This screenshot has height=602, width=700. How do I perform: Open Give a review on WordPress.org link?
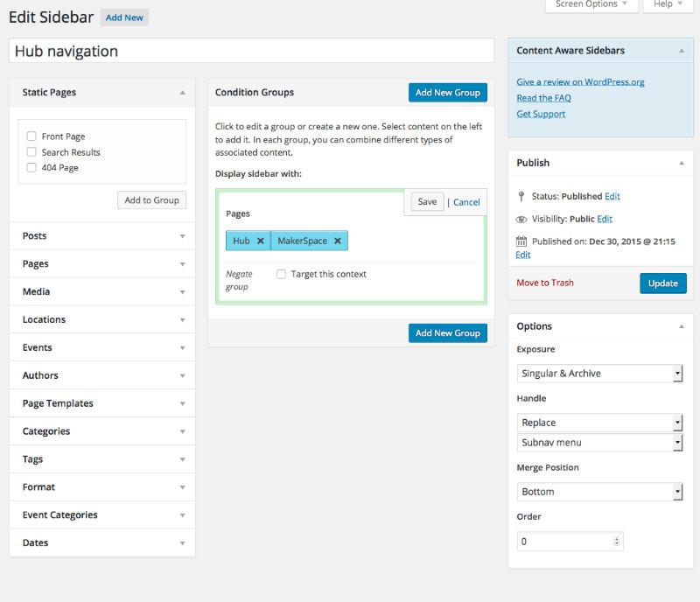(580, 81)
